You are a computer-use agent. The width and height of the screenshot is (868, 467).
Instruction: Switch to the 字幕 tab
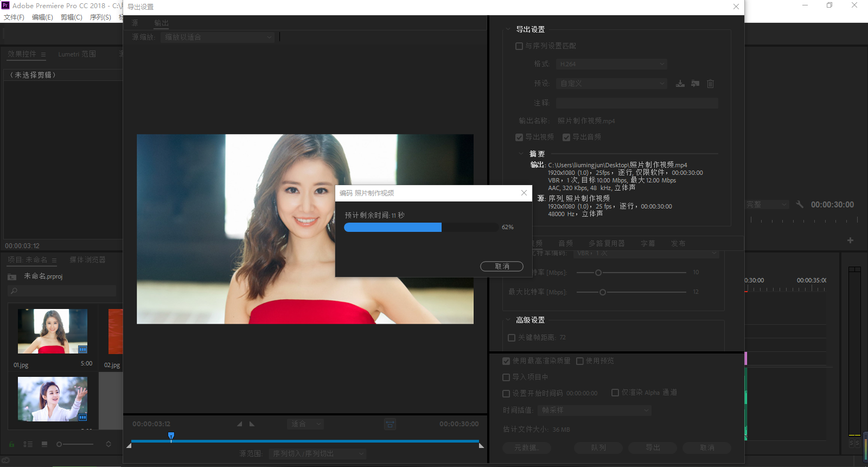click(x=648, y=243)
